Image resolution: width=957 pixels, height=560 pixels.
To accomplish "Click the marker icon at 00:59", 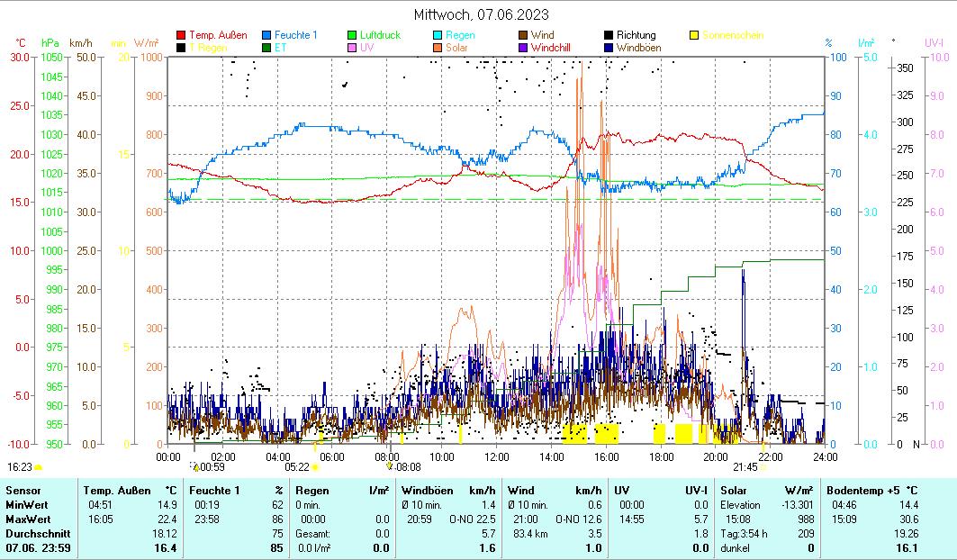I will pyautogui.click(x=195, y=466).
